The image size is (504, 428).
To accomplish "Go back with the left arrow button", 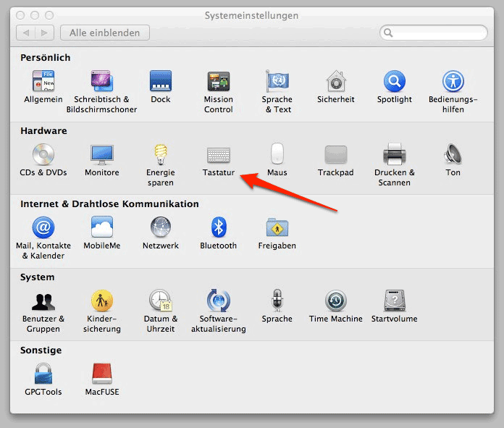I will [x=26, y=33].
